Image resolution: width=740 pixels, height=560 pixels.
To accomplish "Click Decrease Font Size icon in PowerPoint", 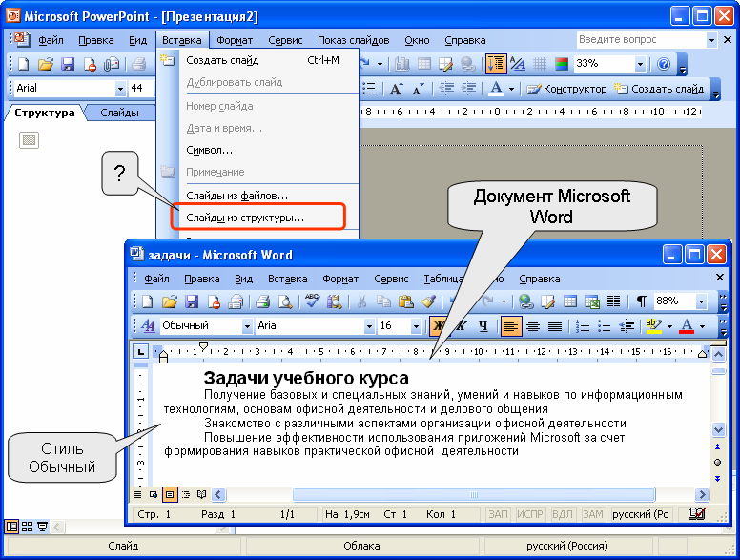I will [418, 89].
